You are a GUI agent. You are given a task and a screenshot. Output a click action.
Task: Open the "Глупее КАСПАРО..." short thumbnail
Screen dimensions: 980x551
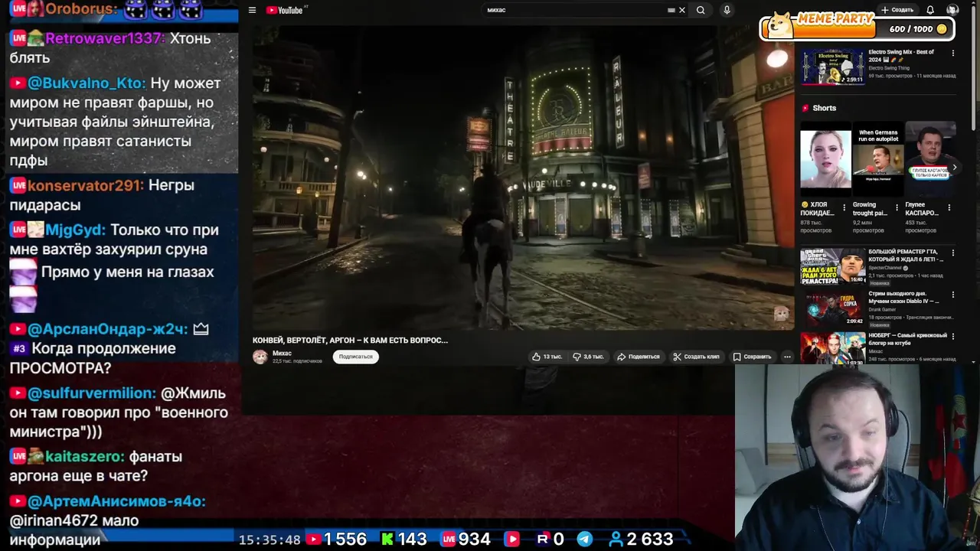pyautogui.click(x=930, y=159)
